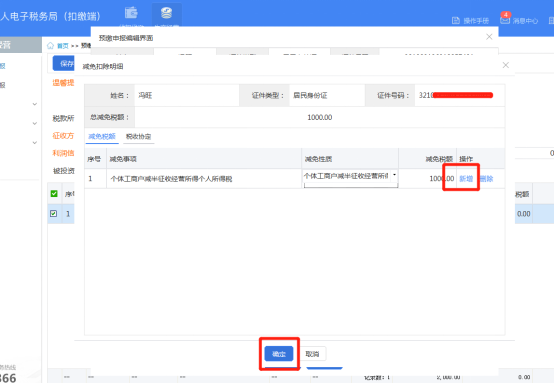Click the 总减免税额 value 1000.00
The height and width of the screenshot is (384, 554).
point(319,117)
